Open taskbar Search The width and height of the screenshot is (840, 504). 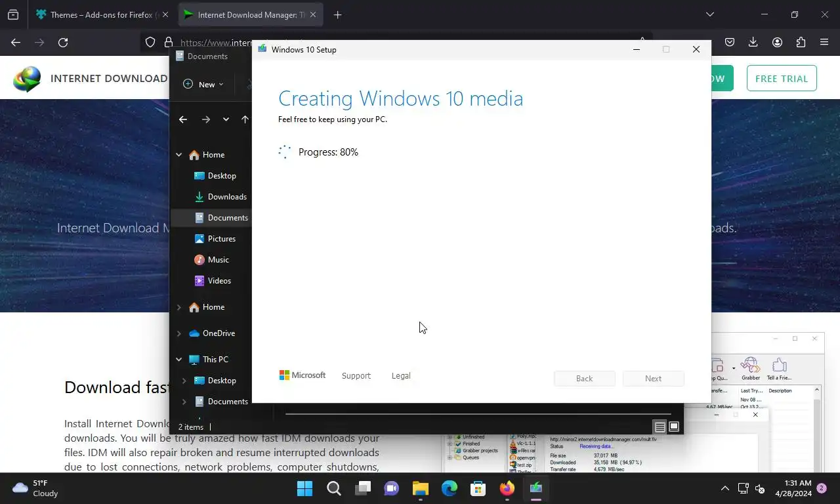pyautogui.click(x=333, y=488)
